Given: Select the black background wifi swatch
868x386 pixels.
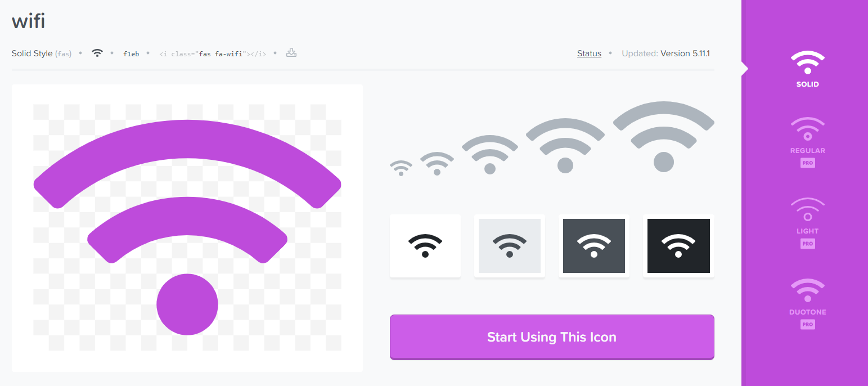Looking at the screenshot, I should pos(678,246).
